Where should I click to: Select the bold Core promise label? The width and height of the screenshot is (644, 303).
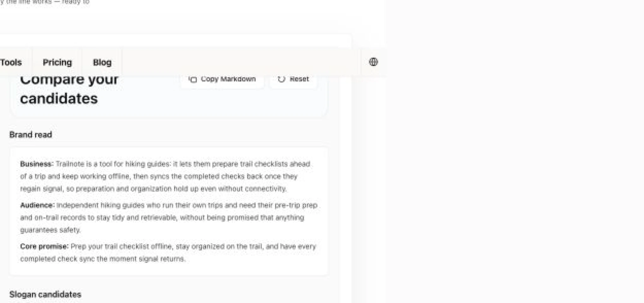pos(44,247)
